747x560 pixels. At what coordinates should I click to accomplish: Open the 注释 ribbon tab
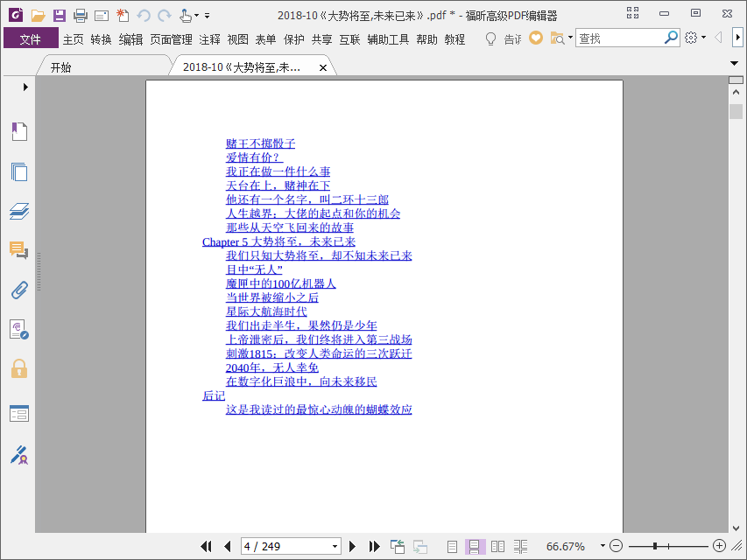(209, 39)
